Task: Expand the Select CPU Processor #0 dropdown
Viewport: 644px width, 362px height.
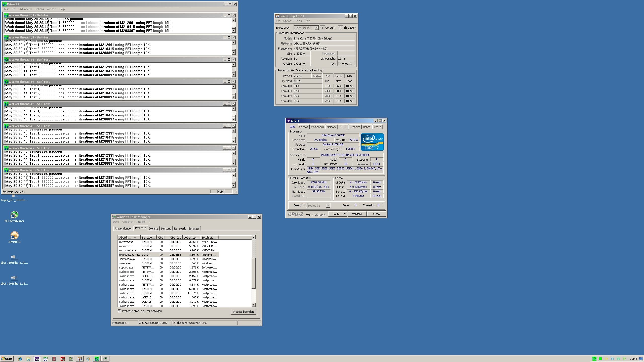Action: tap(316, 28)
